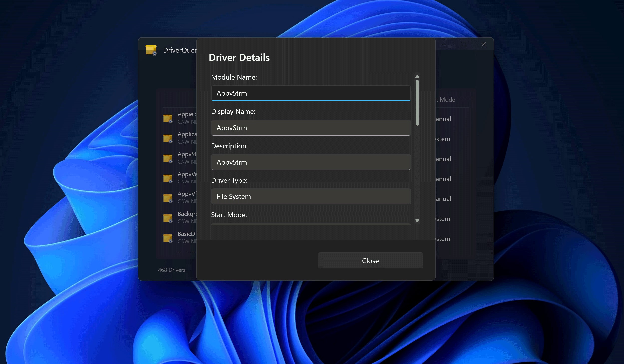
Task: Click the DriverQuery app icon in title bar
Action: [151, 50]
